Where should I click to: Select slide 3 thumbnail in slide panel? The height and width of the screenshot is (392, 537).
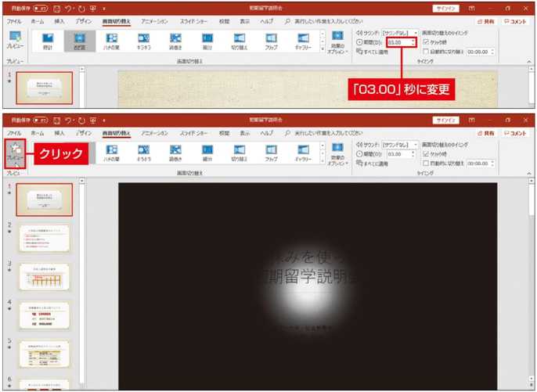click(x=44, y=276)
